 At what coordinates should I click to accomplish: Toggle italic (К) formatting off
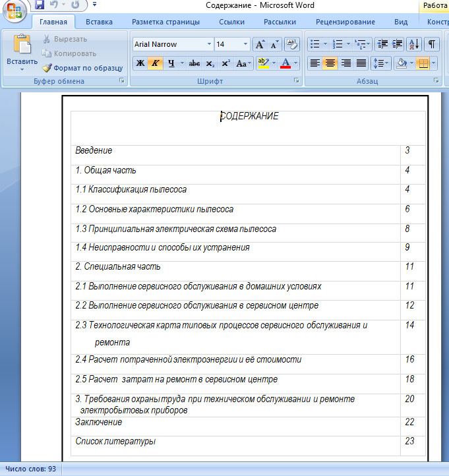click(x=156, y=63)
